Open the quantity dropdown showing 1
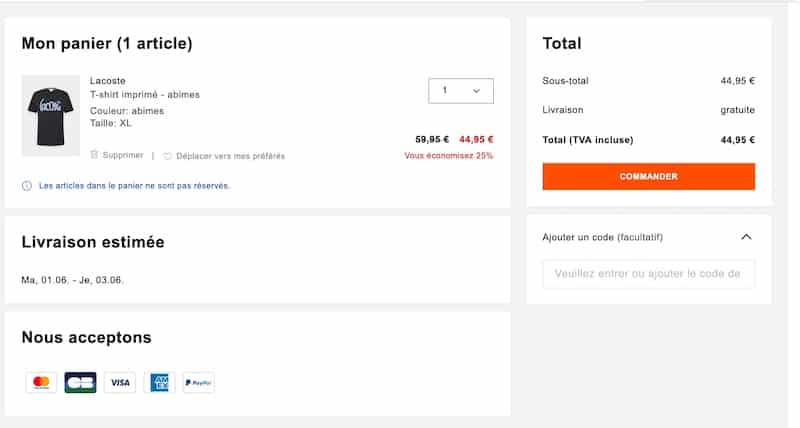The image size is (800, 428). [461, 91]
